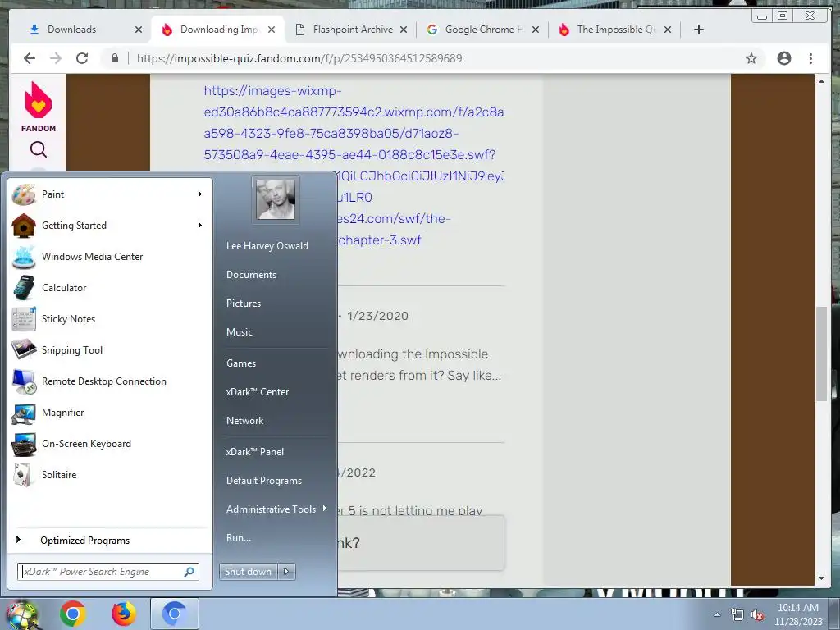Click the Getting Started birdhouse icon
The width and height of the screenshot is (840, 630).
24,226
